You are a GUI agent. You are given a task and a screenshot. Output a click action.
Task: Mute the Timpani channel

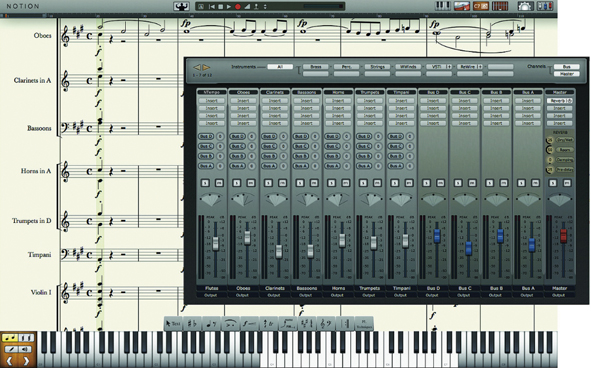[409, 183]
